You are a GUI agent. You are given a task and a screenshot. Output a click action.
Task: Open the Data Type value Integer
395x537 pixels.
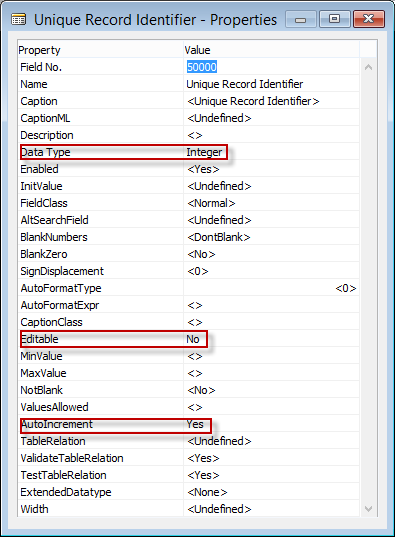[204, 152]
